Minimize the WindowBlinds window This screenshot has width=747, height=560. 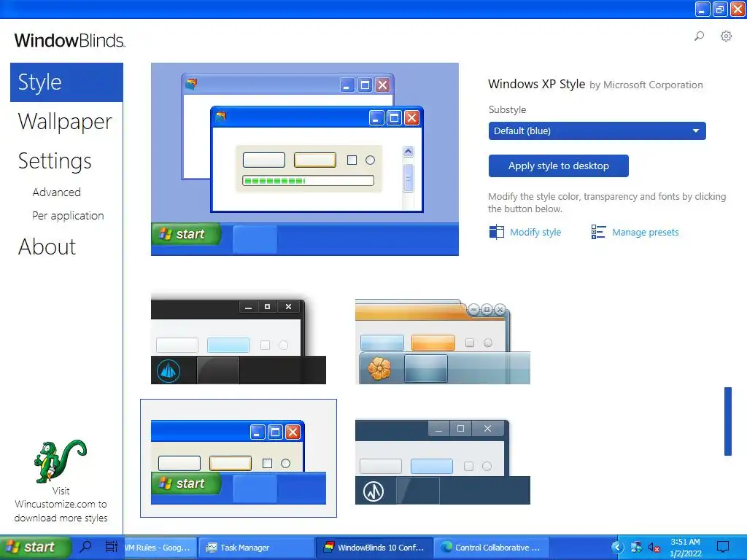point(703,9)
